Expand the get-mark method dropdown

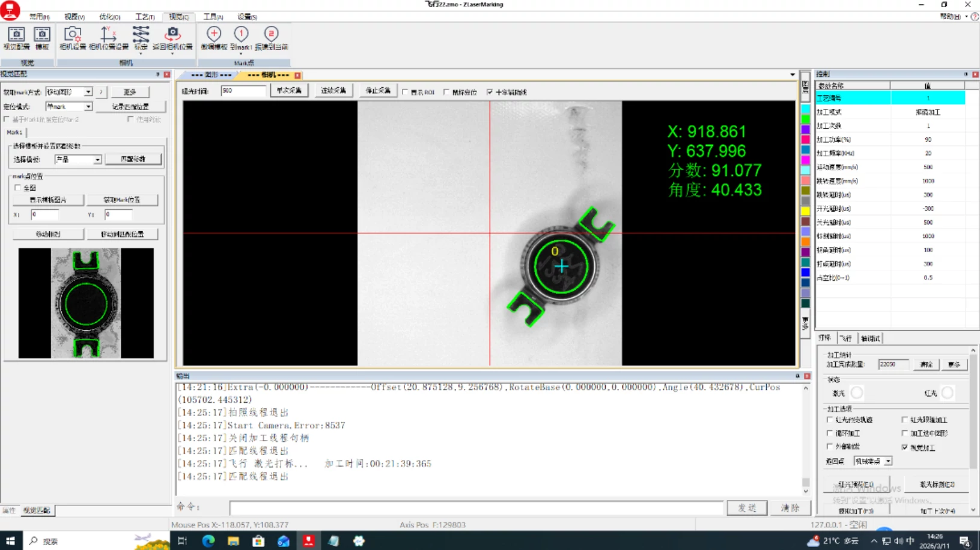(88, 92)
